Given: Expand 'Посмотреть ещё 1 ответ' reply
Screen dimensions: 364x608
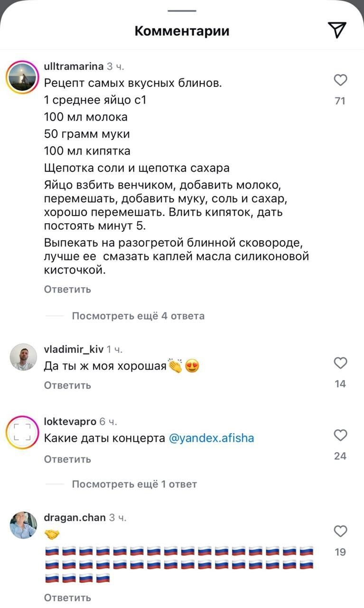Looking at the screenshot, I should point(134,484).
